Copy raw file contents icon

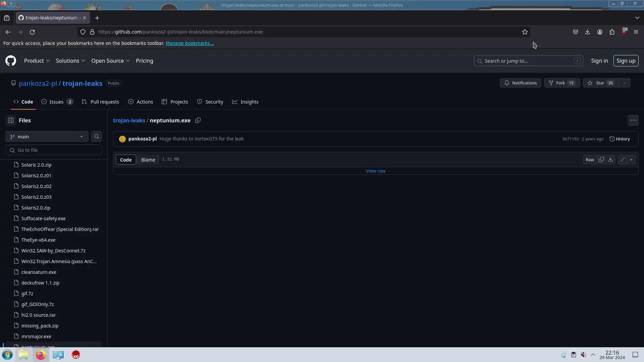pos(601,160)
